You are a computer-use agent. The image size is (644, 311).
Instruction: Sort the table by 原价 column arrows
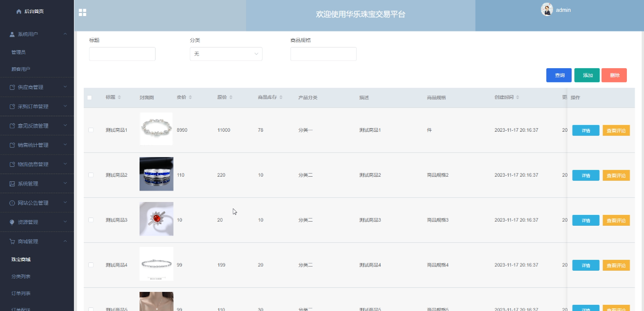click(231, 98)
